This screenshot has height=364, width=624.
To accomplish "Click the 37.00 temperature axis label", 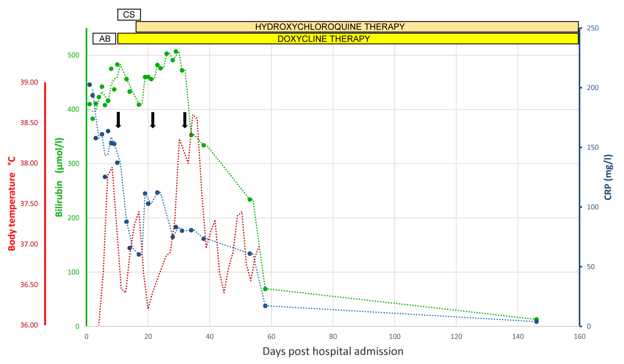I will click(29, 244).
